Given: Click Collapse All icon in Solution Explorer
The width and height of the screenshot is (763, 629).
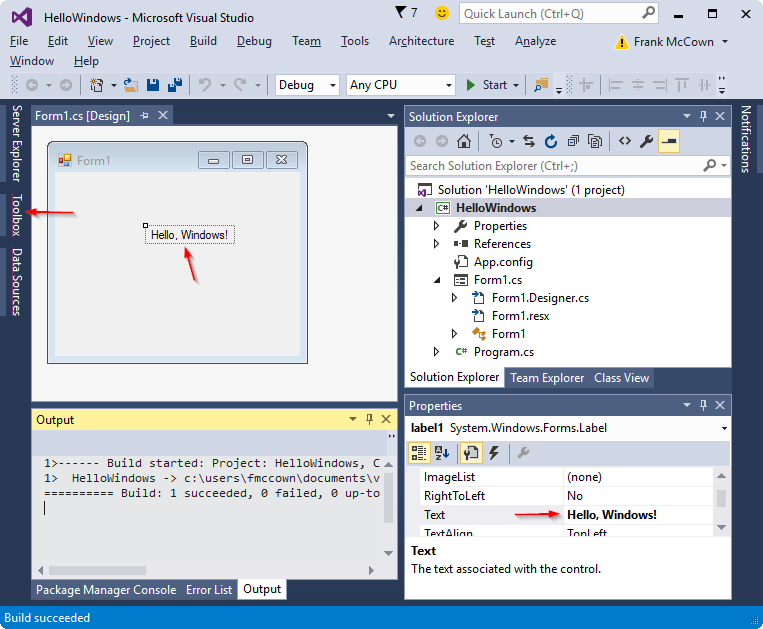Looking at the screenshot, I should (573, 142).
